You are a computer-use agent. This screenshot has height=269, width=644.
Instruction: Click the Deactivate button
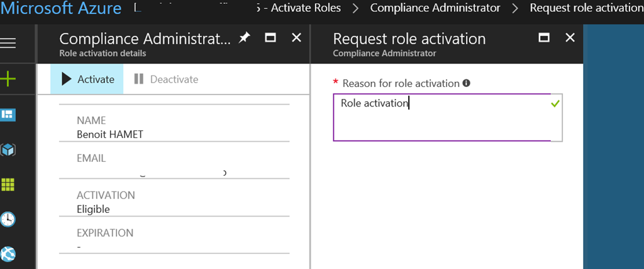pos(166,79)
